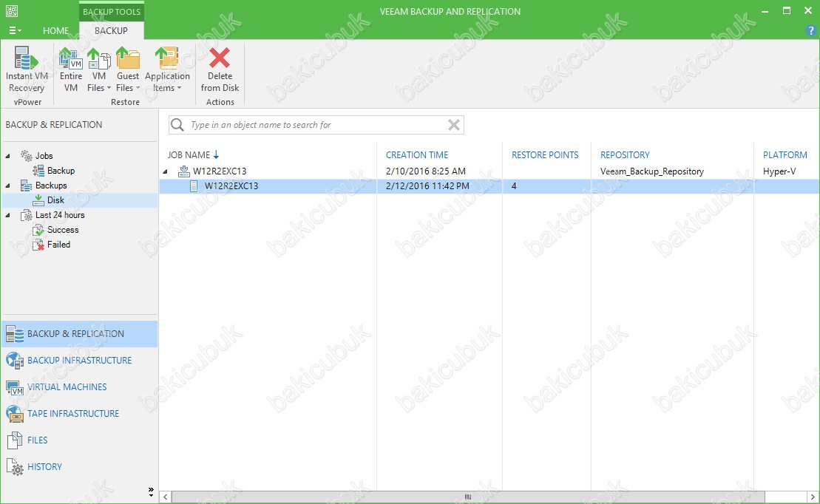Viewport: 820px width, 504px height.
Task: Select the Backups tree node
Action: [51, 185]
